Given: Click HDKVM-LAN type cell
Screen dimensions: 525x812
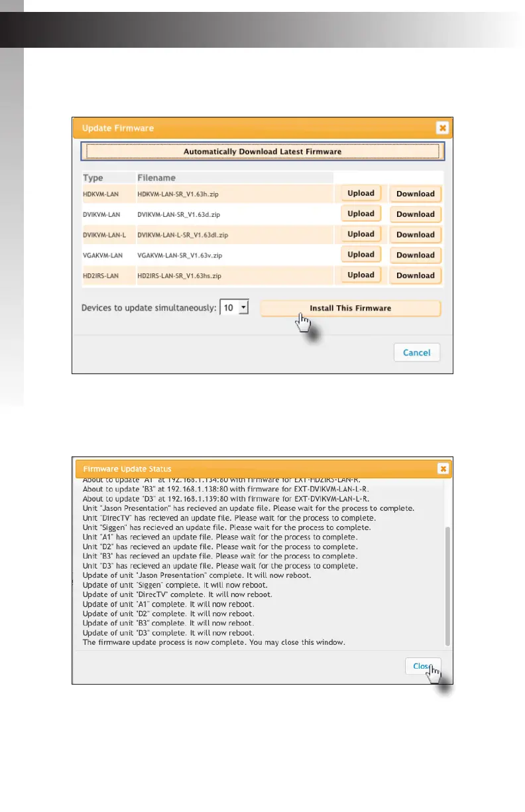Looking at the screenshot, I should point(102,194).
